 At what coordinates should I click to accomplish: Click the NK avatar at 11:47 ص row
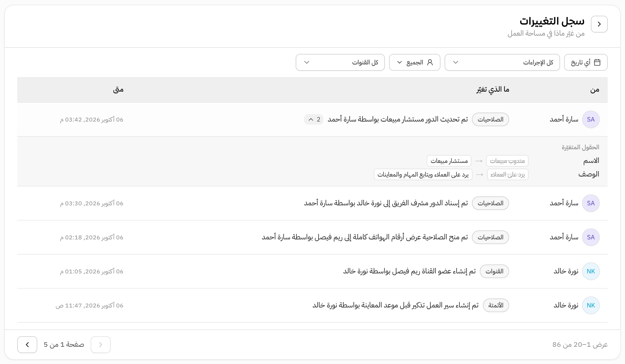[x=591, y=305]
